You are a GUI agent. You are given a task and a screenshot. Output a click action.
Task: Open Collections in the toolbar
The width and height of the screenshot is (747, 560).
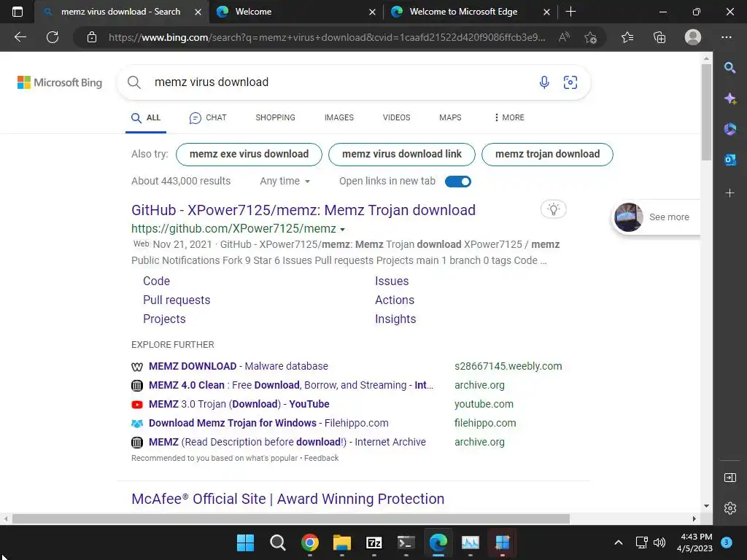(x=659, y=37)
